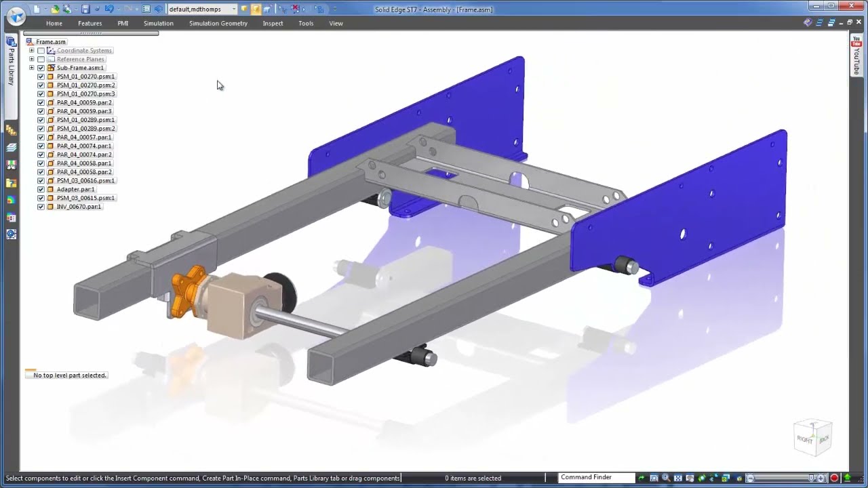Uncheck INV_00670.par:1 checkbox
The width and height of the screenshot is (868, 488).
click(x=41, y=207)
